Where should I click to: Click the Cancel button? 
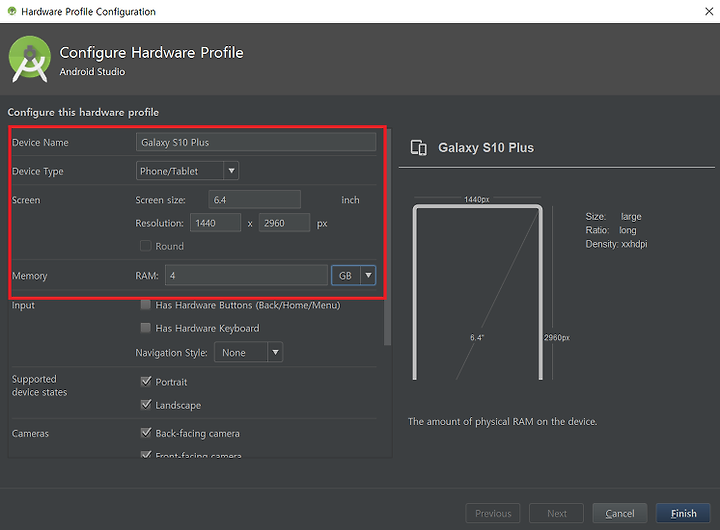[620, 513]
